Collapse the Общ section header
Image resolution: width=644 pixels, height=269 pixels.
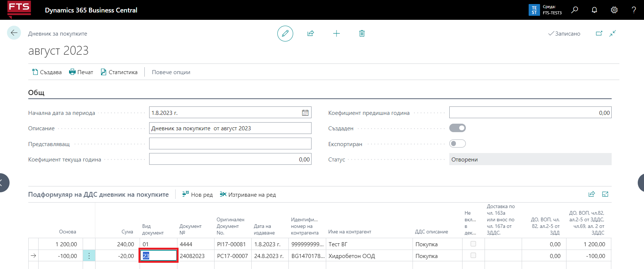(x=36, y=92)
